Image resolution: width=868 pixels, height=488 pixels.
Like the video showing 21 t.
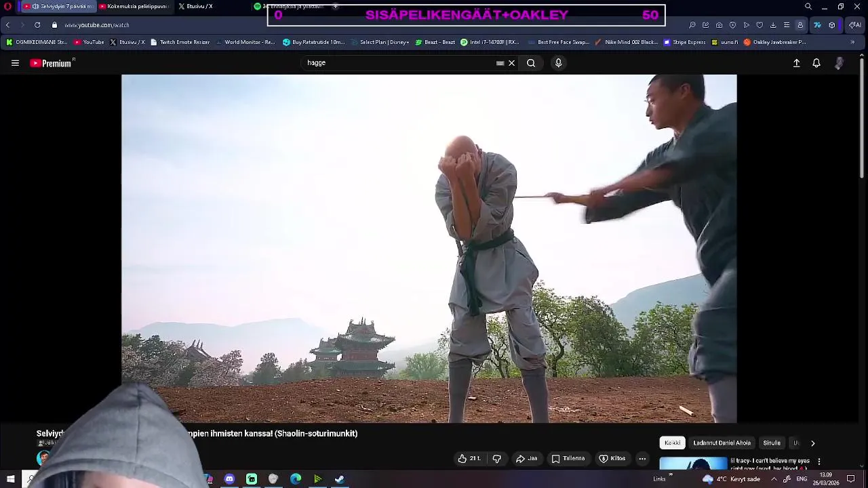click(x=469, y=459)
